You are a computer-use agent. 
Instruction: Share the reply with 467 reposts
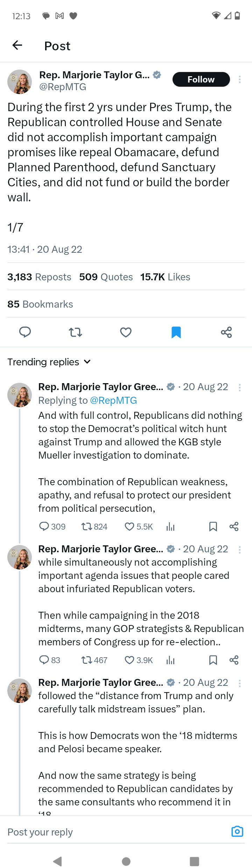pyautogui.click(x=234, y=660)
